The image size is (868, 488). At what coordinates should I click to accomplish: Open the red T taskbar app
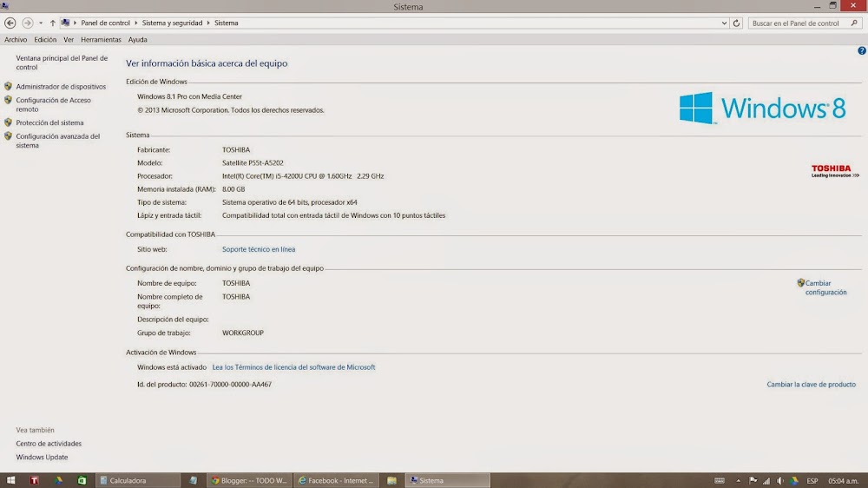click(35, 480)
